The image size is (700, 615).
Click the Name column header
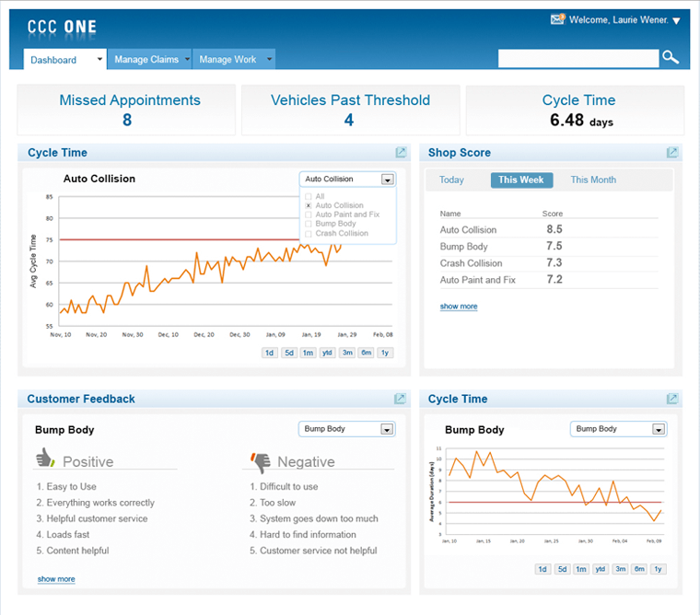(x=450, y=214)
